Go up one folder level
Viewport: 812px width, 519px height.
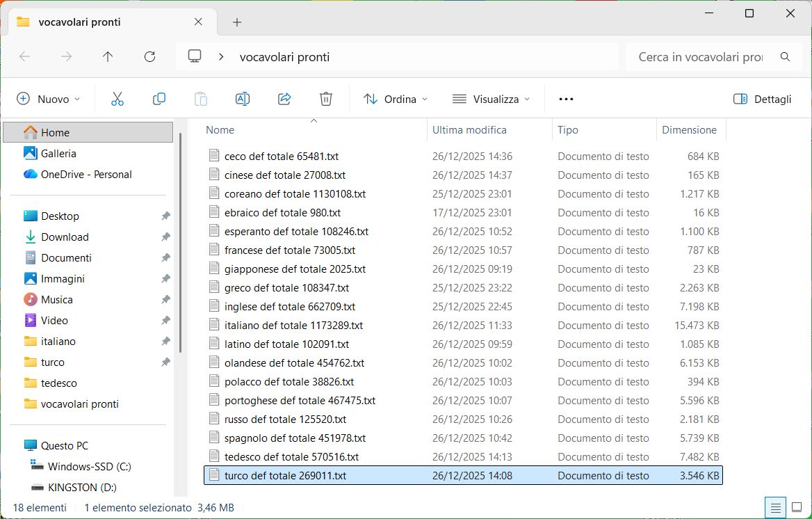108,57
